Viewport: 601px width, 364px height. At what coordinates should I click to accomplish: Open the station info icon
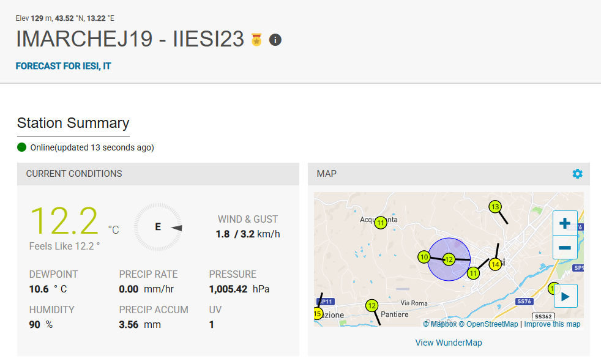[275, 40]
